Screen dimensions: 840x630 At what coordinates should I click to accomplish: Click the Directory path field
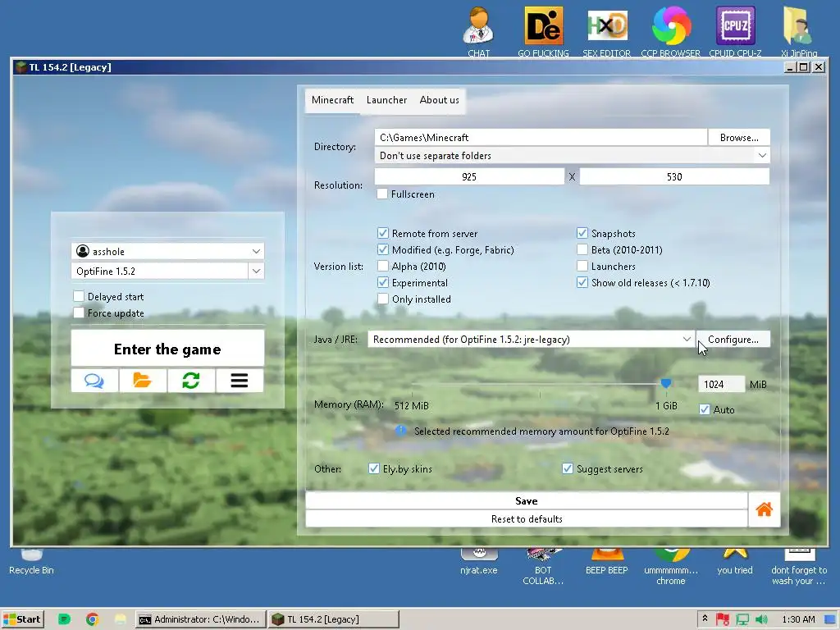tap(541, 138)
